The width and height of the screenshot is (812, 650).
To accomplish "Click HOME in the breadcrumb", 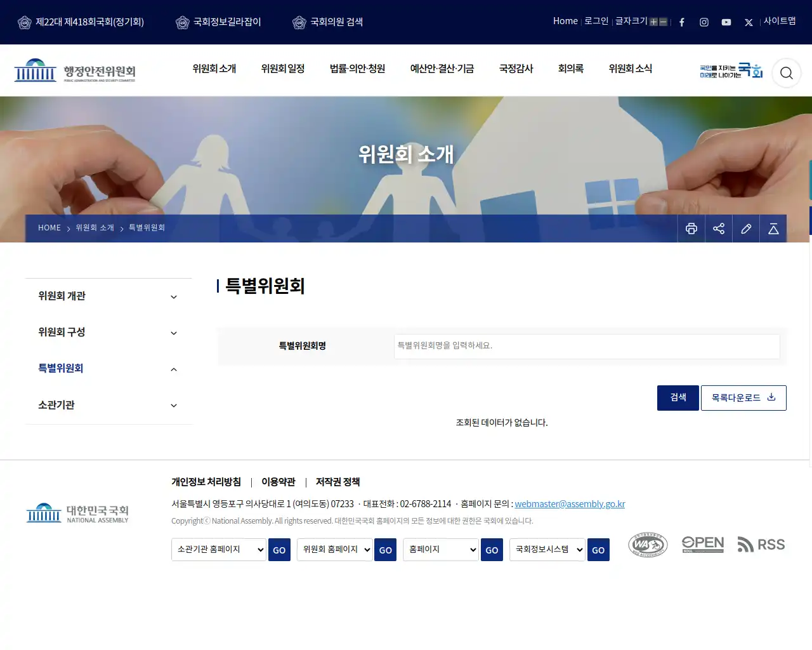I will [x=49, y=228].
